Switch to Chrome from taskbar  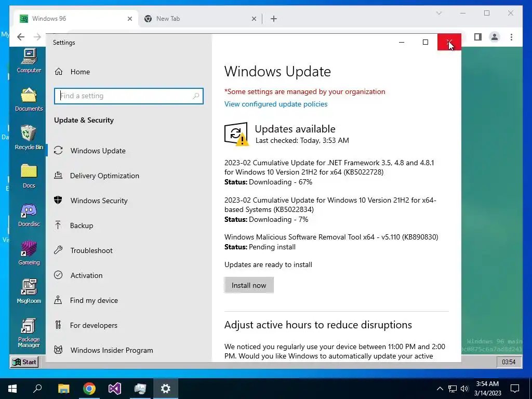coord(89,389)
